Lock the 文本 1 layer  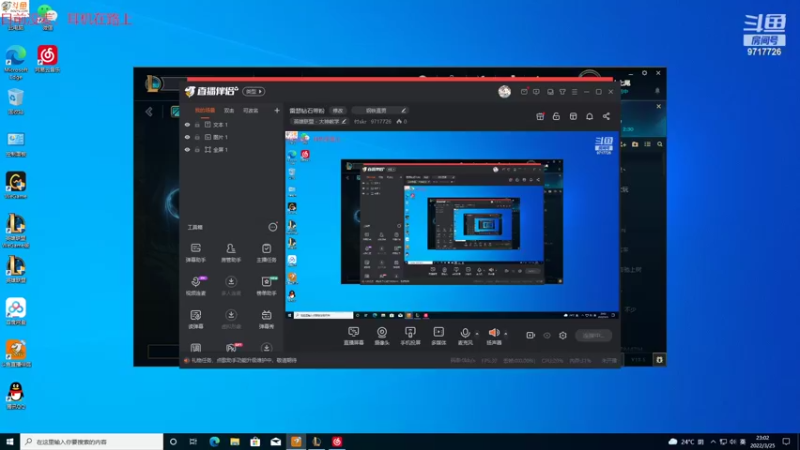[x=197, y=124]
